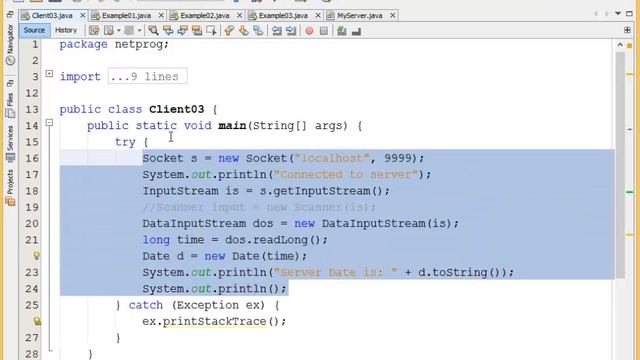Open the Example03.java tab
This screenshot has width=640, height=360.
coord(283,16)
